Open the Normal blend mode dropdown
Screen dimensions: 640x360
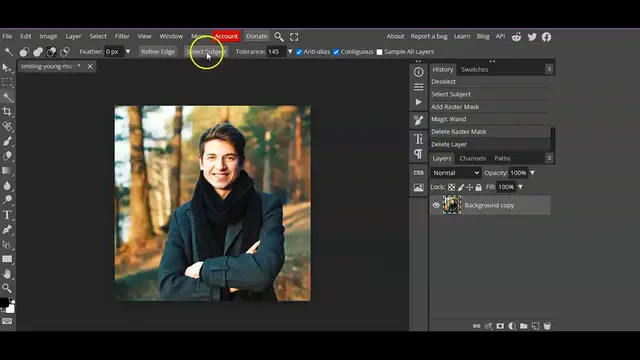tap(456, 173)
